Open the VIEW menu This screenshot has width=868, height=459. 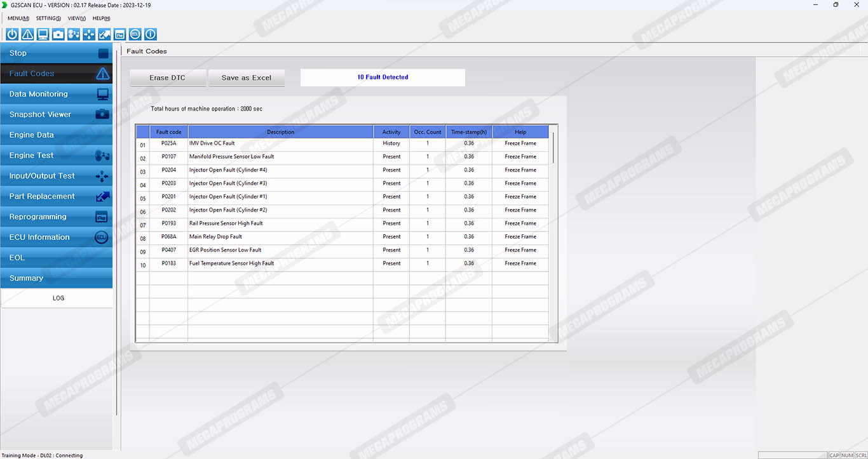pos(76,18)
